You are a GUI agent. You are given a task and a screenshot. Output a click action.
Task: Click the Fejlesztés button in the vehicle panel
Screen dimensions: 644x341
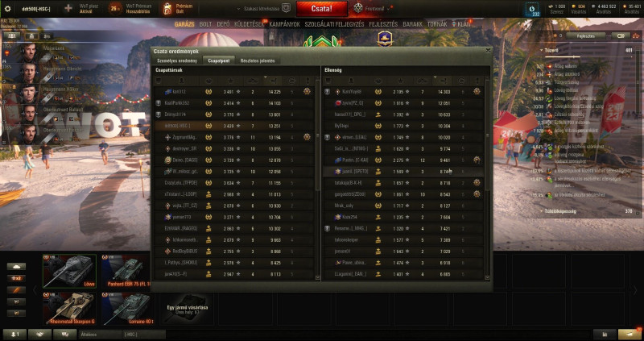click(586, 35)
